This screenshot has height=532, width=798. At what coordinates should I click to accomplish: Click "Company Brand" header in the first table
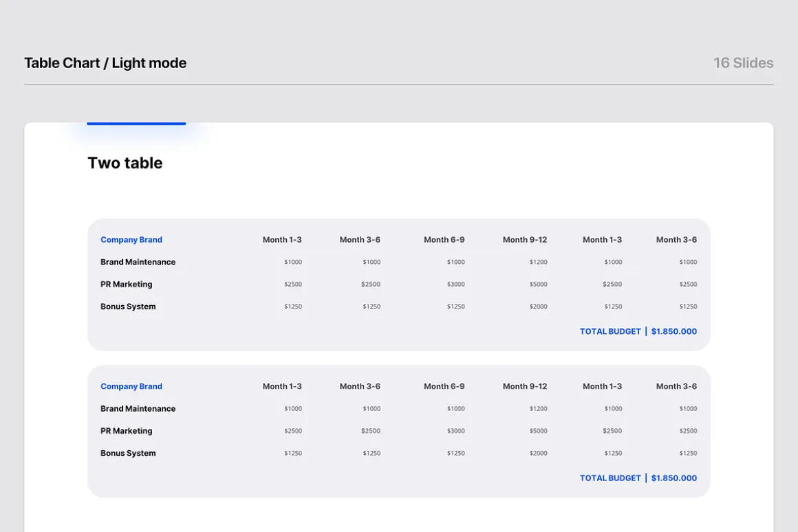coord(131,240)
